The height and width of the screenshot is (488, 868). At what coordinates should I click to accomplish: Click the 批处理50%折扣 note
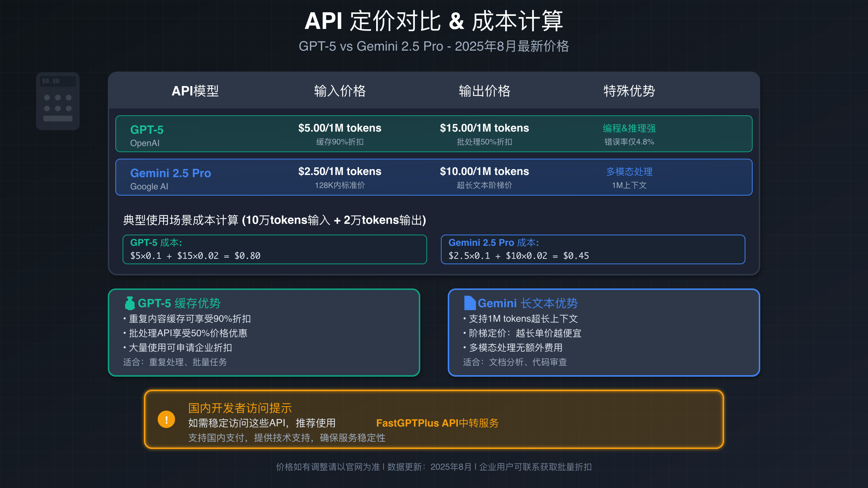pyautogui.click(x=485, y=142)
